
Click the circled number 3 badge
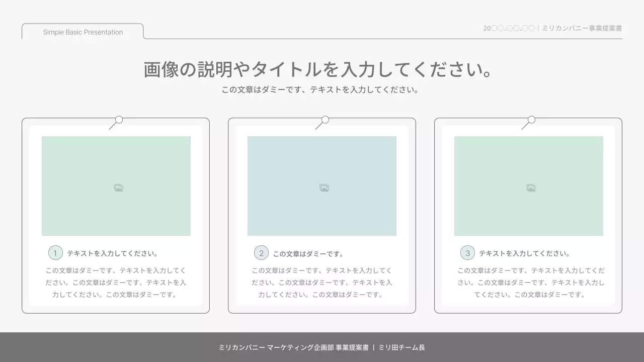(x=467, y=253)
